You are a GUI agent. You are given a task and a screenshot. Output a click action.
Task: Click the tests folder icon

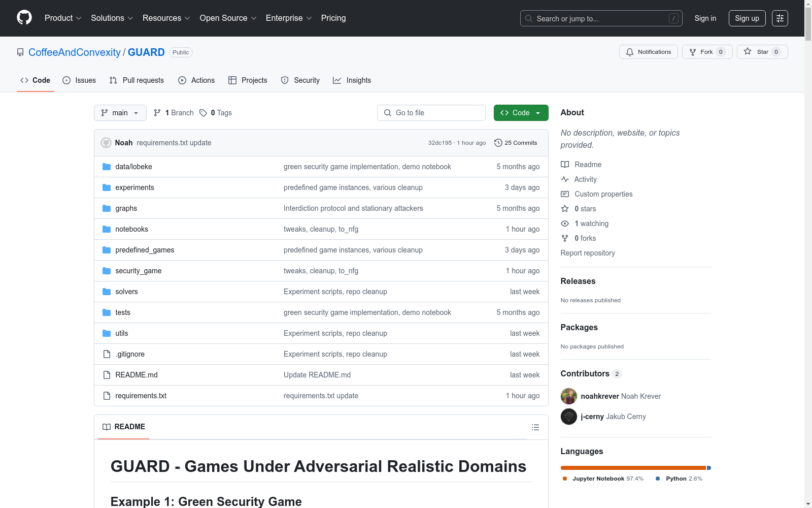point(107,312)
